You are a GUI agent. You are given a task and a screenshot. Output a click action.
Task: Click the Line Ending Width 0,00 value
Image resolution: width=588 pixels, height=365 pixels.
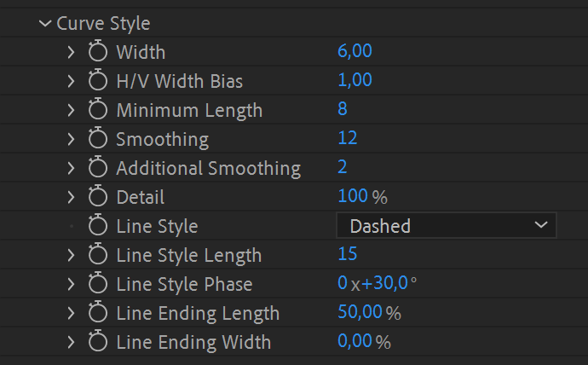(355, 341)
